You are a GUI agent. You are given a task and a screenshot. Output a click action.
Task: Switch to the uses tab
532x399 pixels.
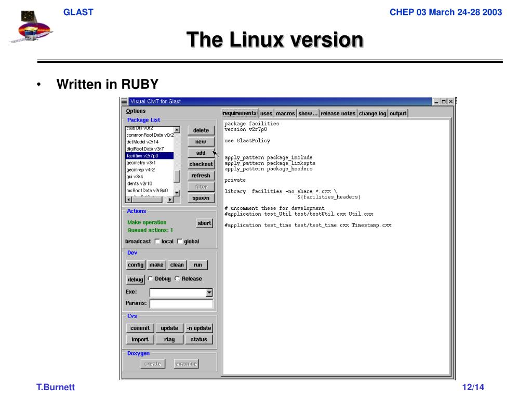[x=267, y=113]
